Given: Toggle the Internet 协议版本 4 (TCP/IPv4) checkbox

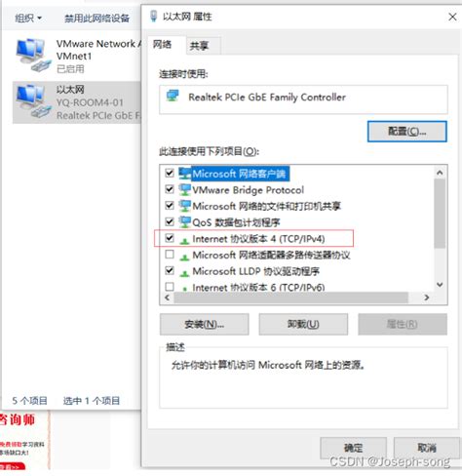Looking at the screenshot, I should pyautogui.click(x=170, y=238).
